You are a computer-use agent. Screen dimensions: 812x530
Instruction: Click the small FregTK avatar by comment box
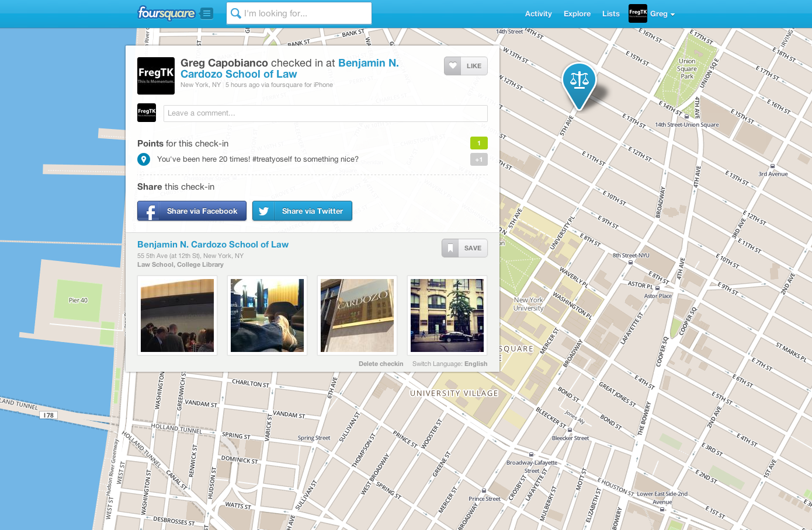[147, 113]
